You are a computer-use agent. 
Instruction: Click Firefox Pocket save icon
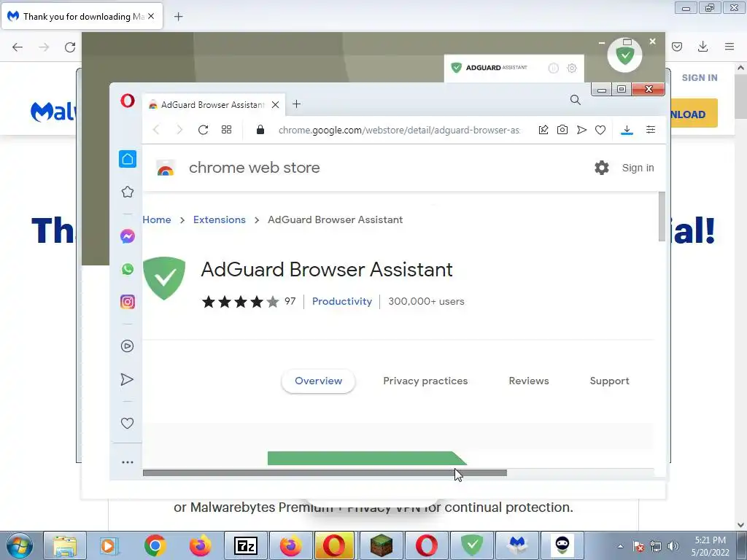point(677,47)
